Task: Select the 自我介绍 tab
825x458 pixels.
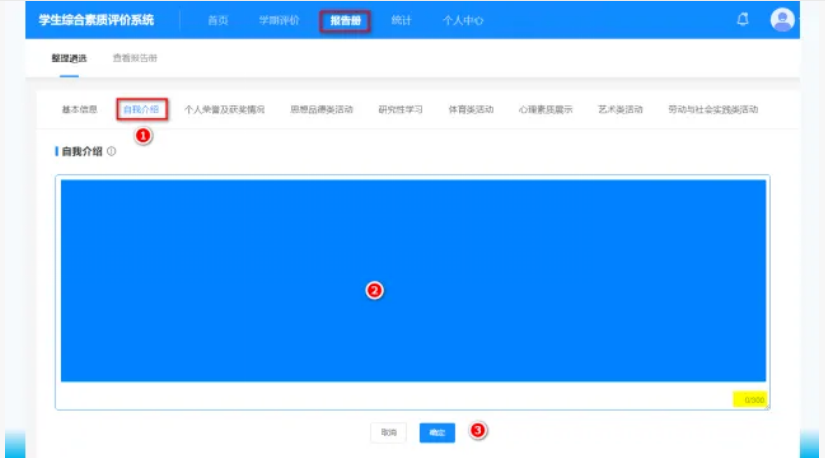Action: [141, 109]
